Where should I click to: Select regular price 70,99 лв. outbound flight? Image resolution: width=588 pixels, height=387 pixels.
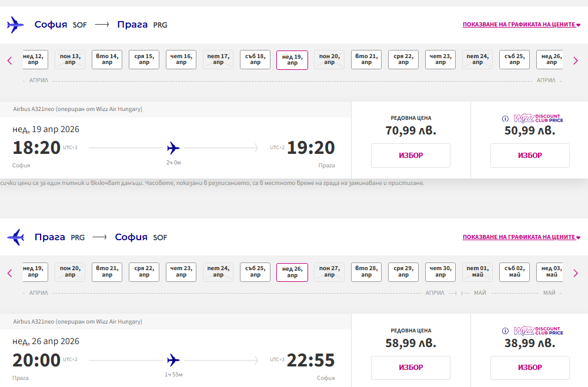(410, 156)
